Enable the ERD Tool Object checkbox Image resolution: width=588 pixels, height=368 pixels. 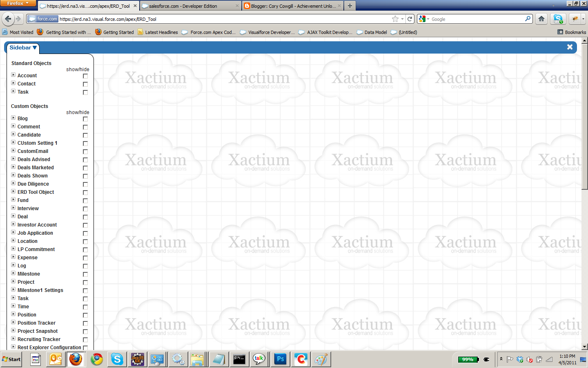point(85,193)
